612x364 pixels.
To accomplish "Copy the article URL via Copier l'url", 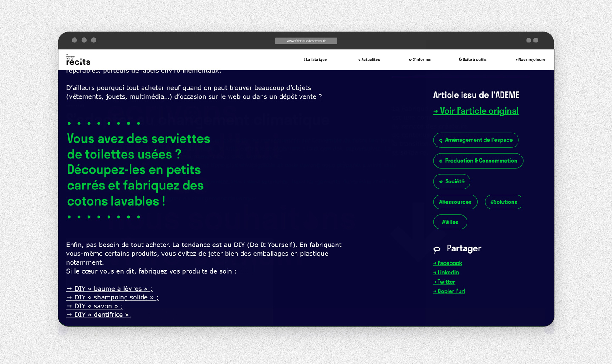I will coord(449,291).
